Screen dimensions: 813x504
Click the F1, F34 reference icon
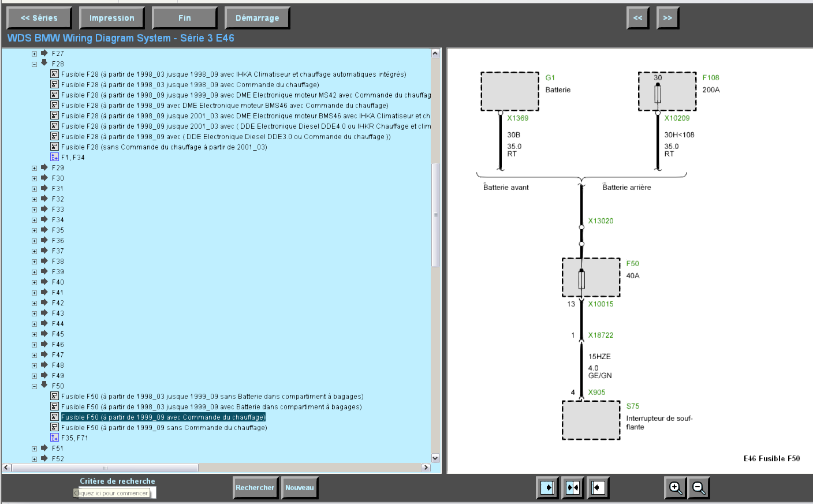coord(54,157)
